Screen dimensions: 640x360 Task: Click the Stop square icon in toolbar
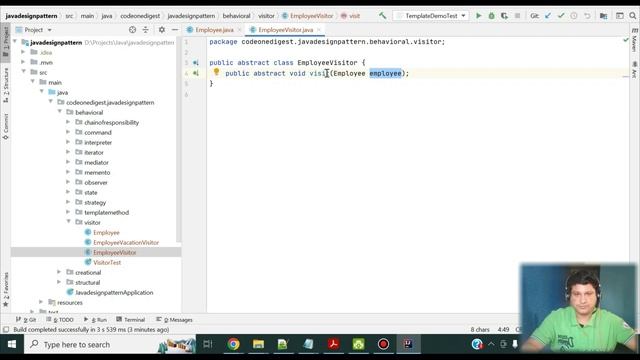tap(518, 16)
